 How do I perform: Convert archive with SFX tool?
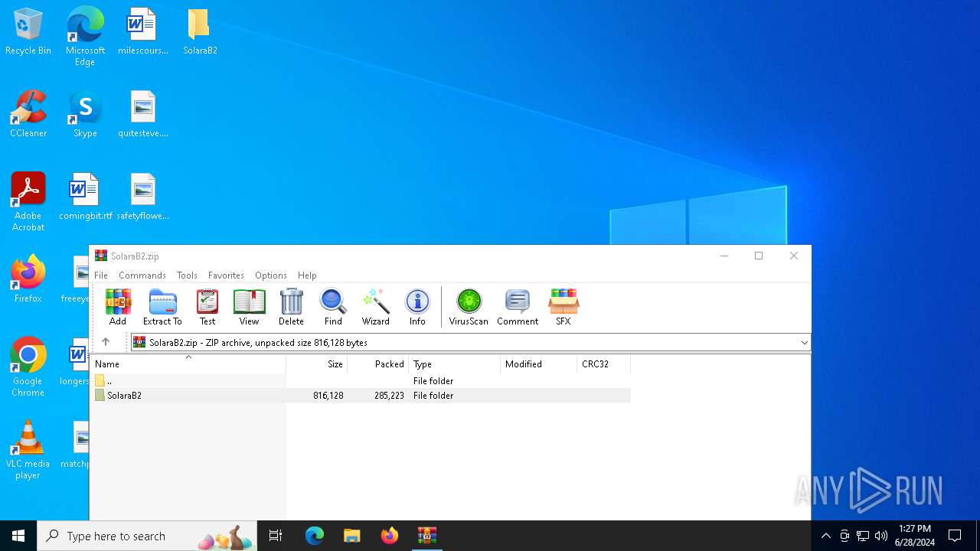(563, 308)
